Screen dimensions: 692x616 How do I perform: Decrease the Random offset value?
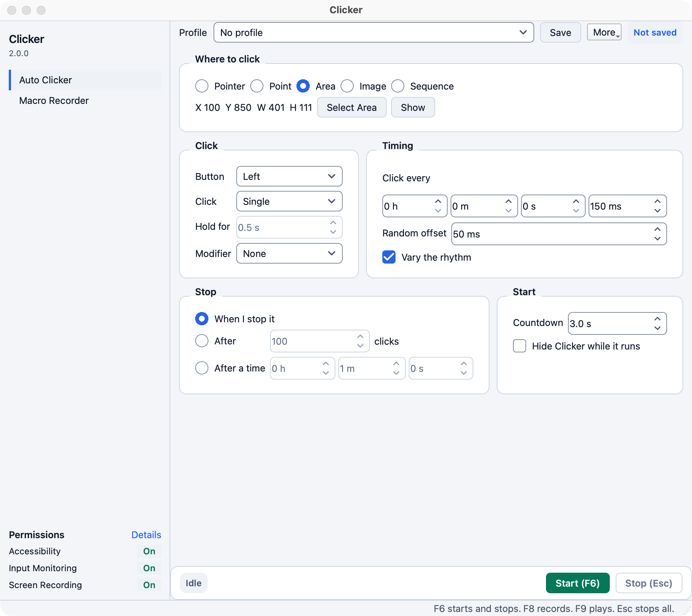tap(658, 239)
